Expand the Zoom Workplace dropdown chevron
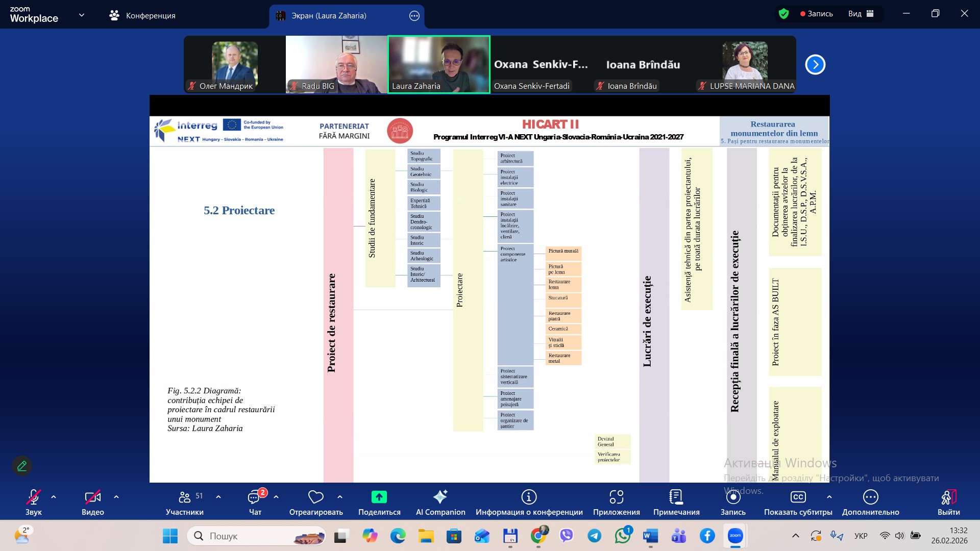 (x=82, y=15)
